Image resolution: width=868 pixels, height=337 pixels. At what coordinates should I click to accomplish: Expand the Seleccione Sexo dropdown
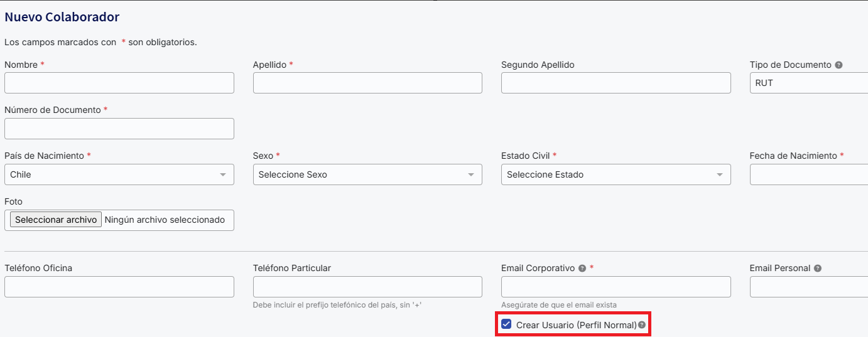(367, 174)
